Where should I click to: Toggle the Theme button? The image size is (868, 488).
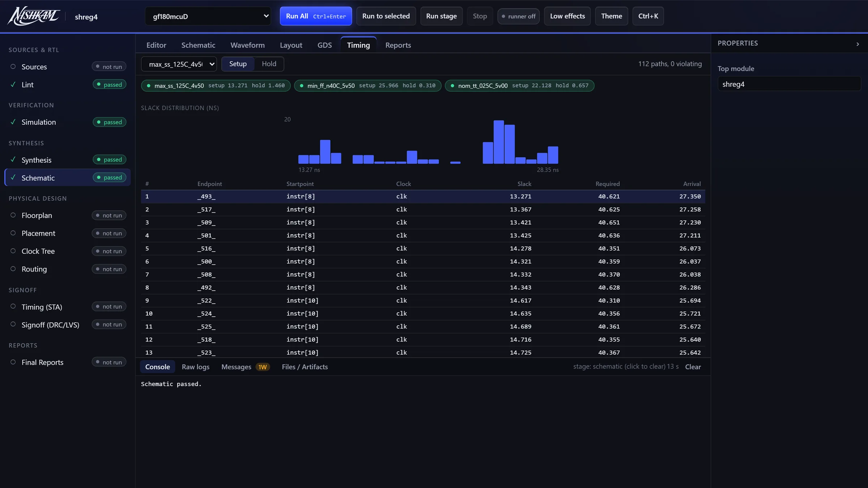(612, 16)
